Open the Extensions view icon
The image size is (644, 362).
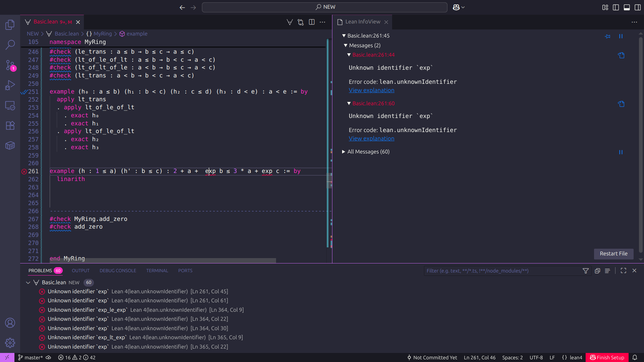point(10,125)
